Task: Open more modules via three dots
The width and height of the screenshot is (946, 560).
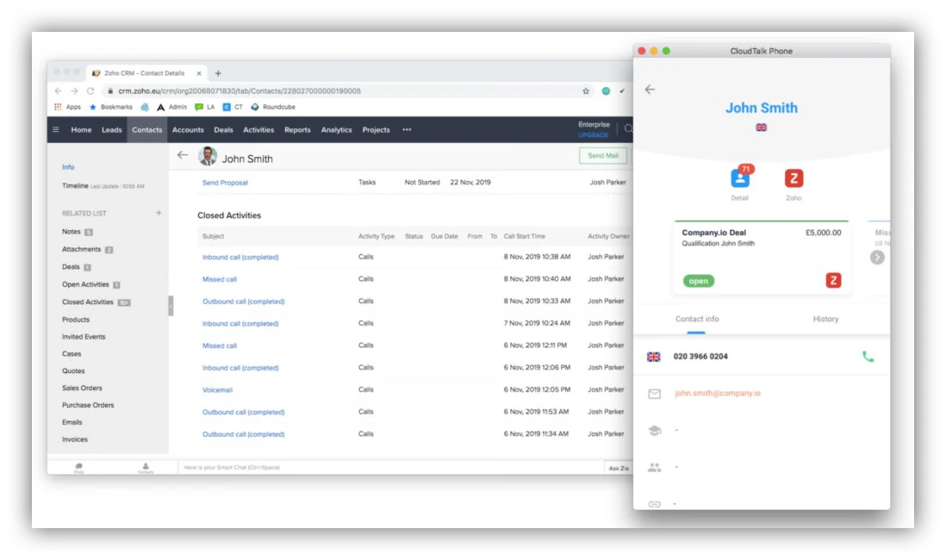Action: coord(407,130)
